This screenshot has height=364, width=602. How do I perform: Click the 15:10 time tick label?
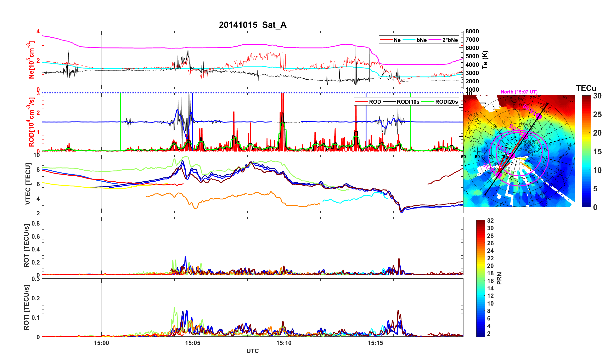point(284,343)
